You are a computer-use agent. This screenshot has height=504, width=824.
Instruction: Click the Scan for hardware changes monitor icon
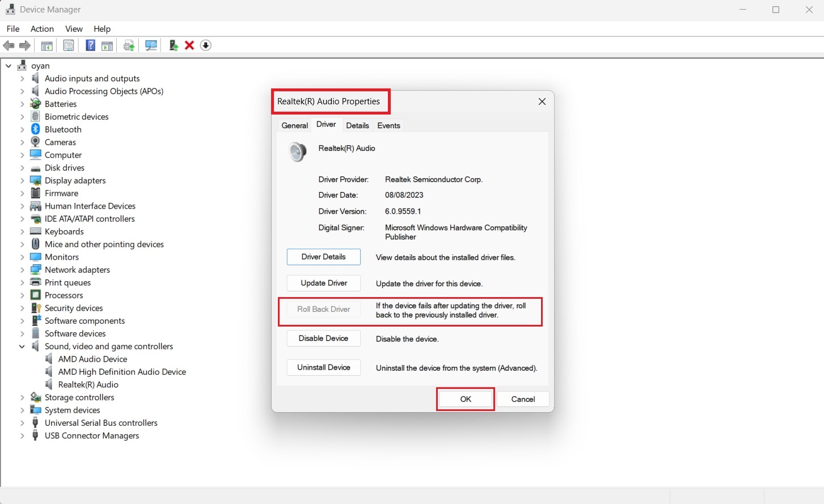click(151, 45)
